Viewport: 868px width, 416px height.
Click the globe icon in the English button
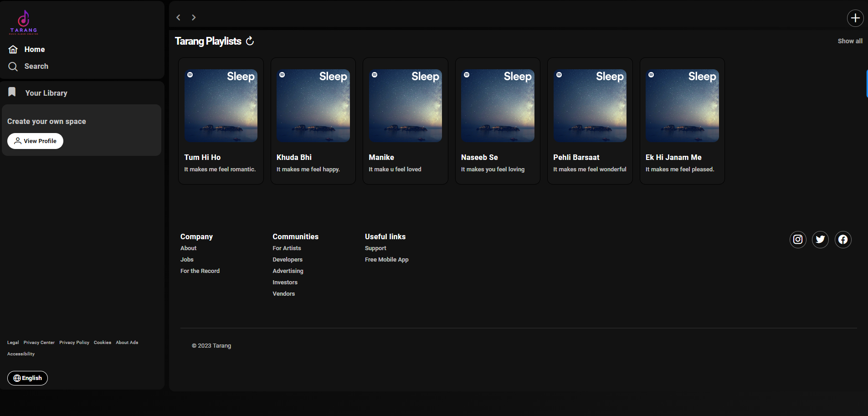(x=17, y=378)
